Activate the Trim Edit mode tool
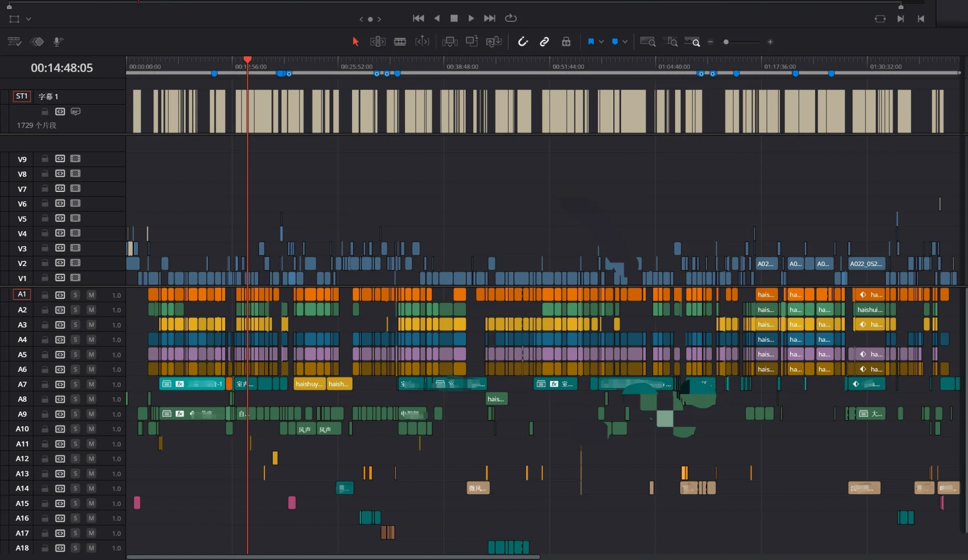 tap(377, 41)
